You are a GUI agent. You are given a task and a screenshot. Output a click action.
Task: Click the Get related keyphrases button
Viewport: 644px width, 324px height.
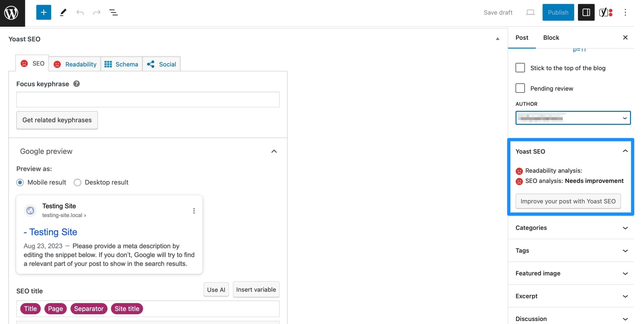[57, 120]
